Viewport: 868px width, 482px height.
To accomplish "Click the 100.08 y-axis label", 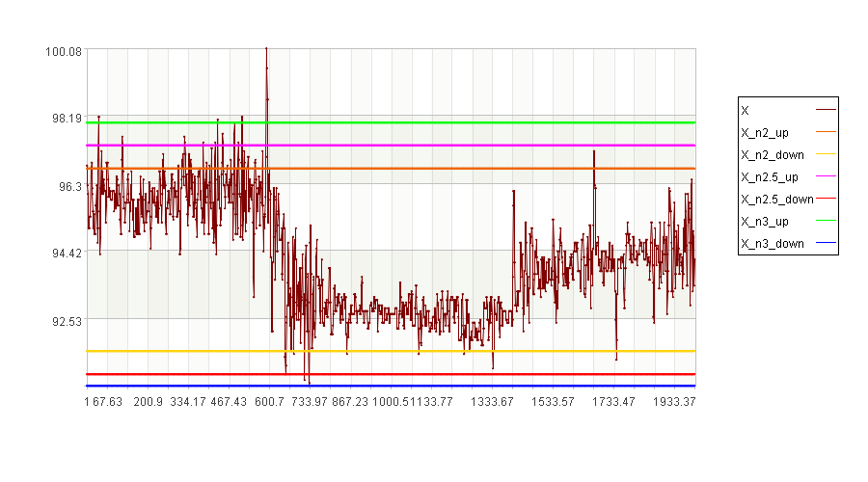I will click(63, 52).
